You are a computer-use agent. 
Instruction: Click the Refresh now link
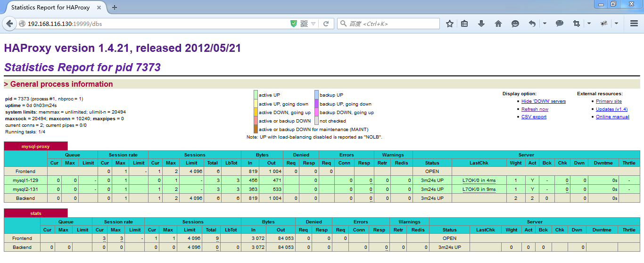click(535, 109)
